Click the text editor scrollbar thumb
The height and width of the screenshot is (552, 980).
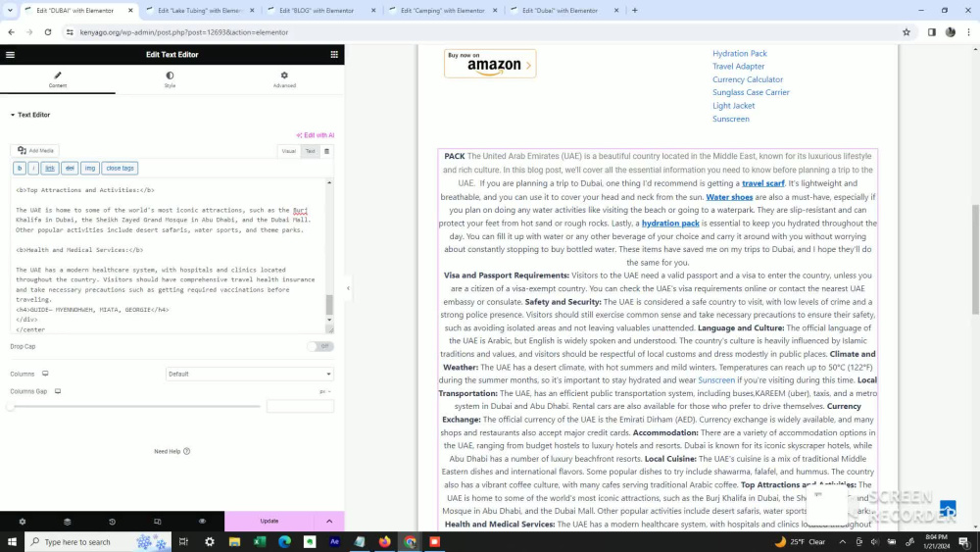pyautogui.click(x=329, y=305)
